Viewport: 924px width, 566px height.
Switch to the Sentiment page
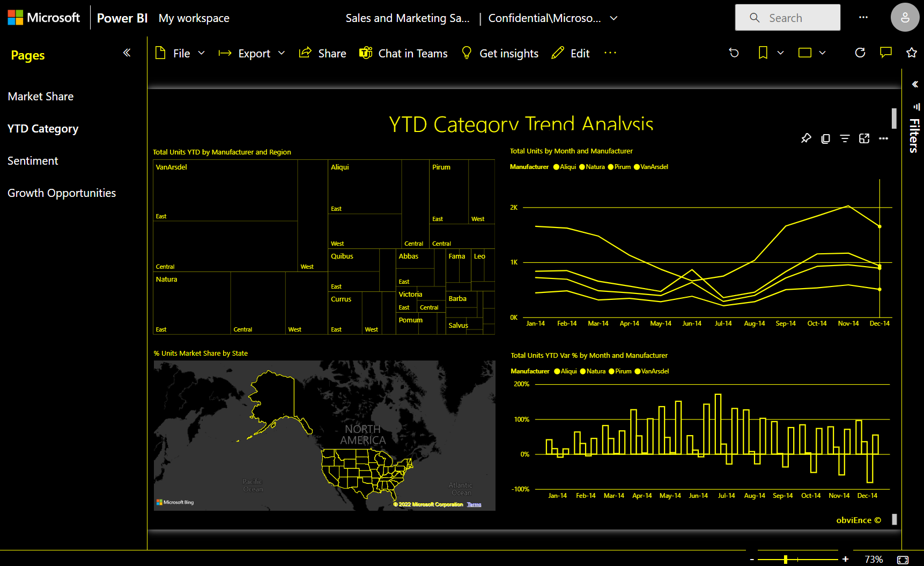(33, 160)
